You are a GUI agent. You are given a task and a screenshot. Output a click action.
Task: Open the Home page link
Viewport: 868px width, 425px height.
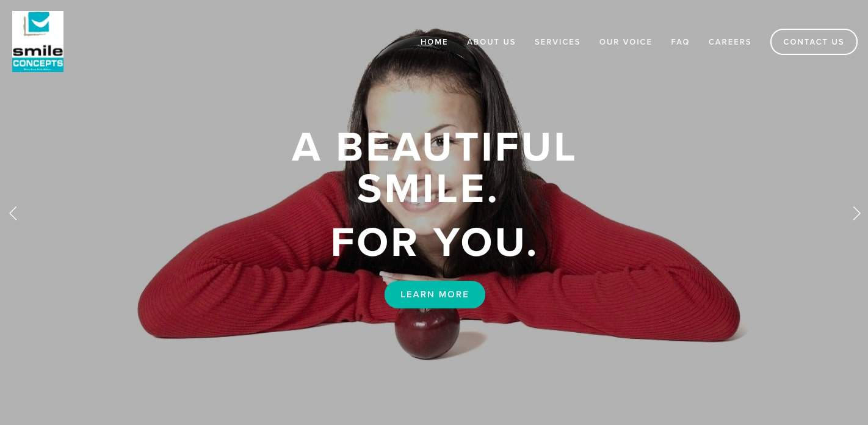[x=434, y=42]
